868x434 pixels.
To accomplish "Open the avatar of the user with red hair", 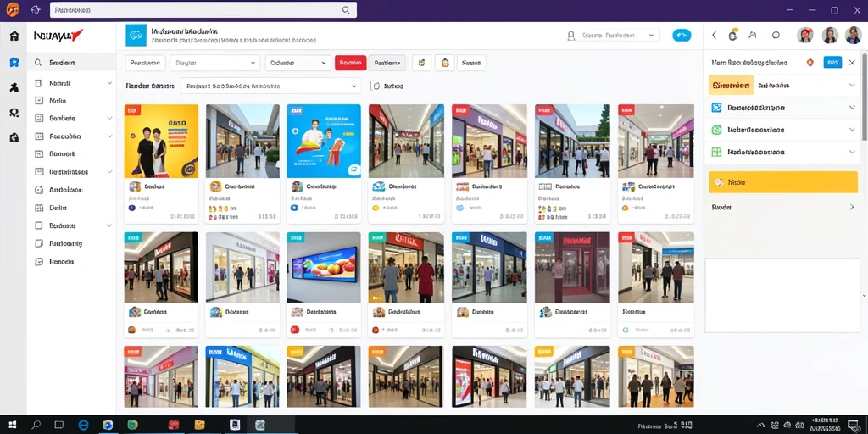I will pyautogui.click(x=805, y=36).
